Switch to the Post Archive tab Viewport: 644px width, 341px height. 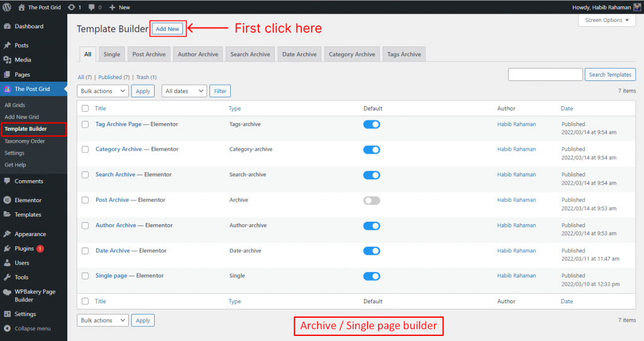click(x=148, y=54)
